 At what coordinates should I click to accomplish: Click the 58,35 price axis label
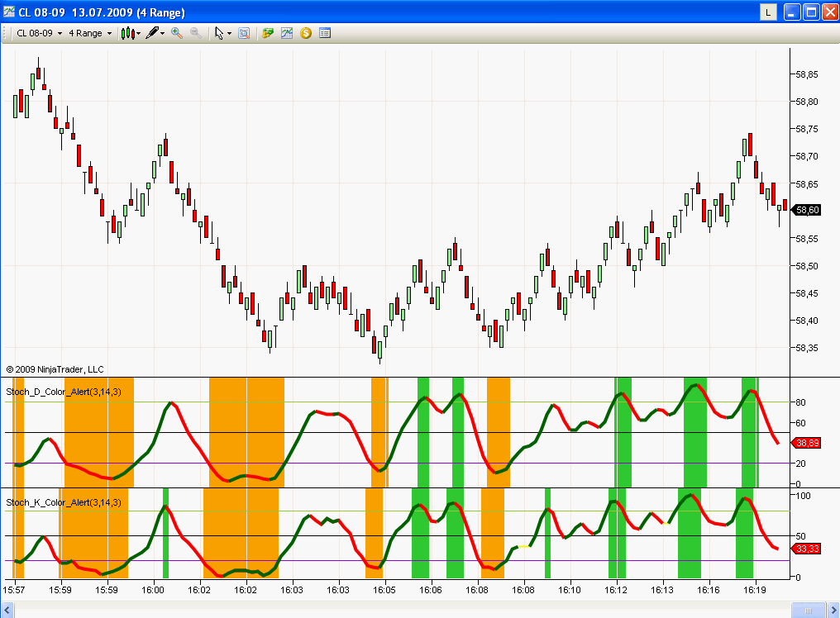point(807,348)
